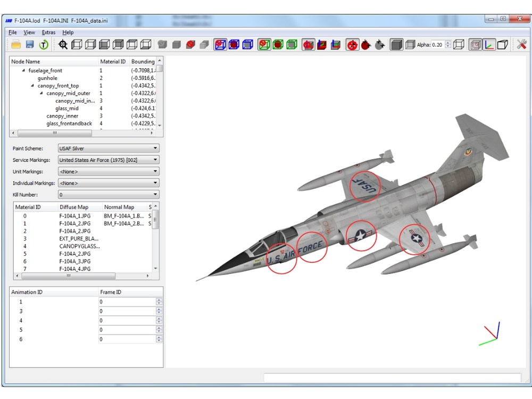Image resolution: width=532 pixels, height=399 pixels.
Task: Toggle green wireframe cube with red X
Action: (x=264, y=45)
